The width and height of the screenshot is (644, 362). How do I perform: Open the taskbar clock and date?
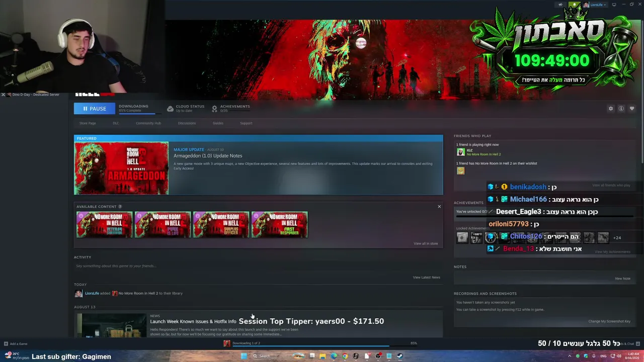pos(632,356)
